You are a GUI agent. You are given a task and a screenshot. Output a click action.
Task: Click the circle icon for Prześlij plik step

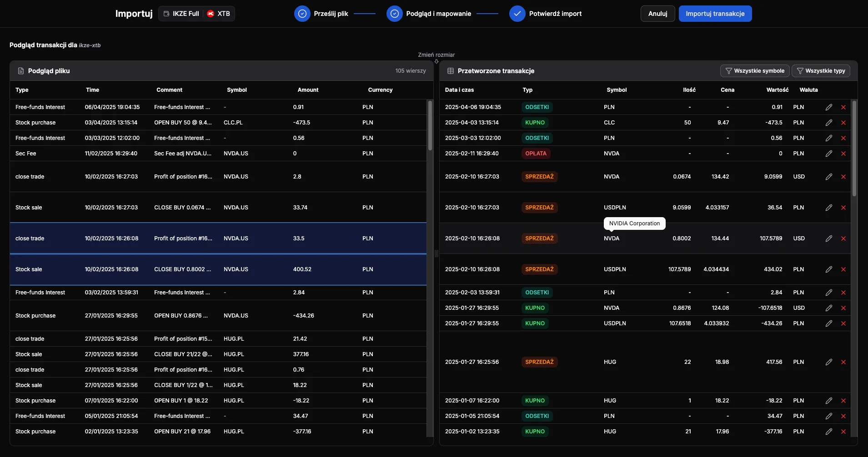click(302, 13)
